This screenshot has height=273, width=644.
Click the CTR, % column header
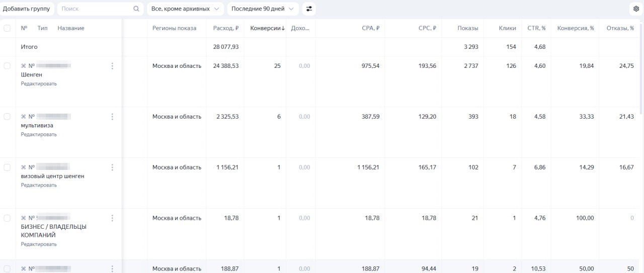pos(536,28)
